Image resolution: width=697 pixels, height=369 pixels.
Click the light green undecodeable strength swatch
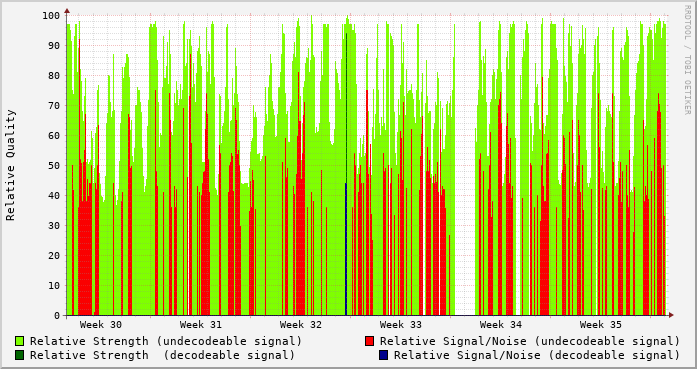pyautogui.click(x=20, y=341)
